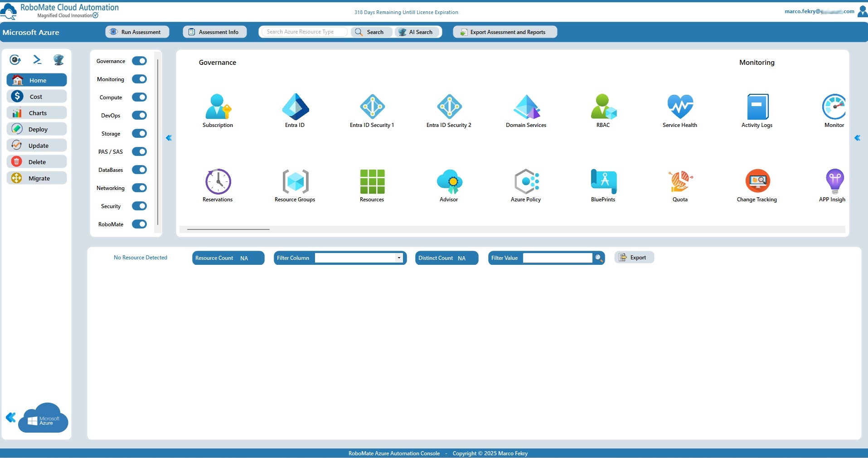The image size is (868, 458).
Task: Open Entra ID Security 2
Action: pos(449,107)
